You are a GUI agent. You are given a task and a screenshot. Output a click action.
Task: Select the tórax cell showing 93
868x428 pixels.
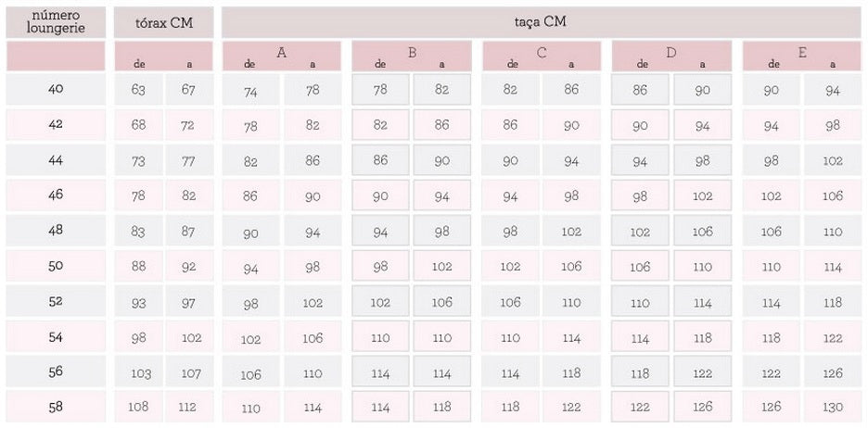tap(139, 303)
